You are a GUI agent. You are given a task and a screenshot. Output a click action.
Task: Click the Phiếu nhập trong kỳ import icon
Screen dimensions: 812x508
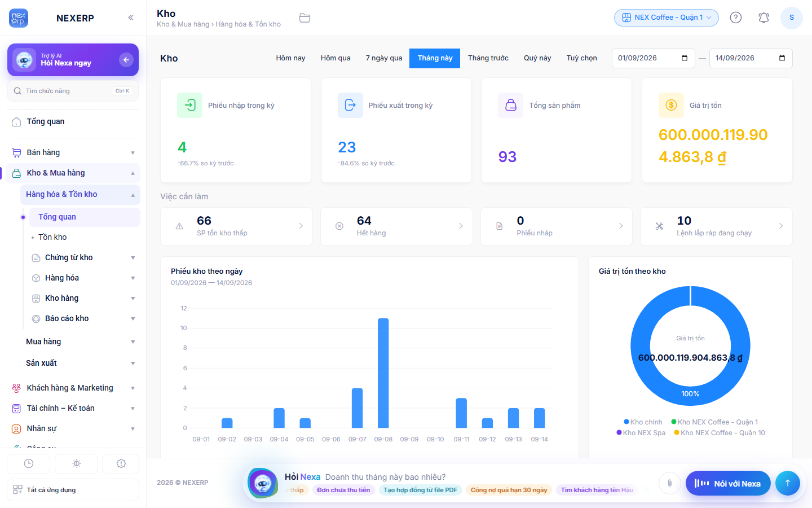coord(190,105)
